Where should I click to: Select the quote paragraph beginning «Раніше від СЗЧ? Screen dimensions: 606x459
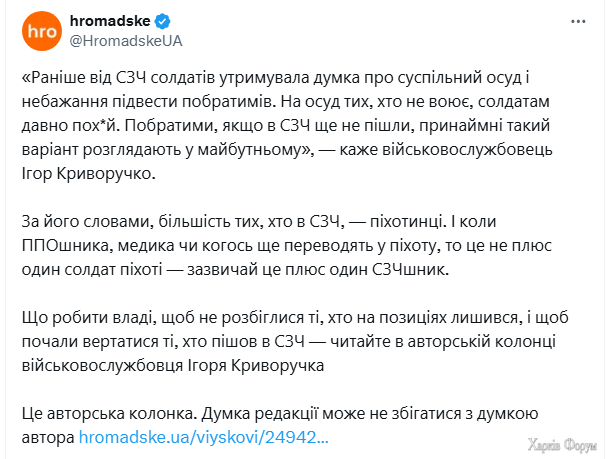[x=287, y=126]
